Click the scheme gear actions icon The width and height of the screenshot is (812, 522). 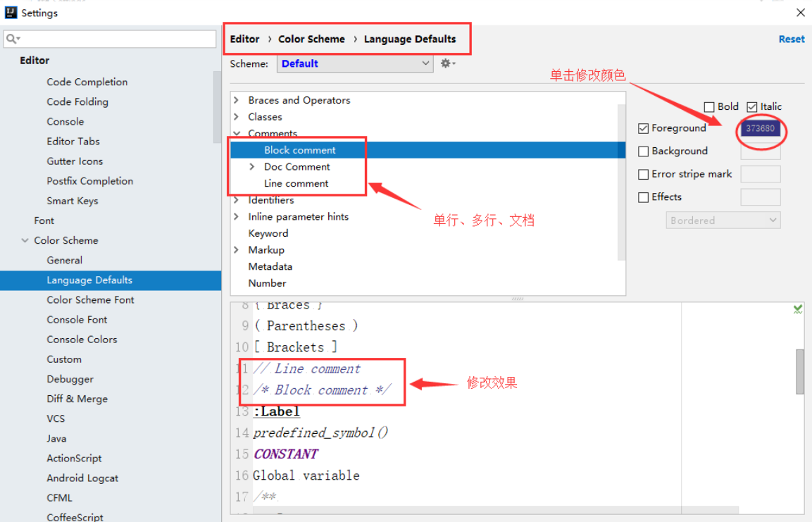point(447,63)
